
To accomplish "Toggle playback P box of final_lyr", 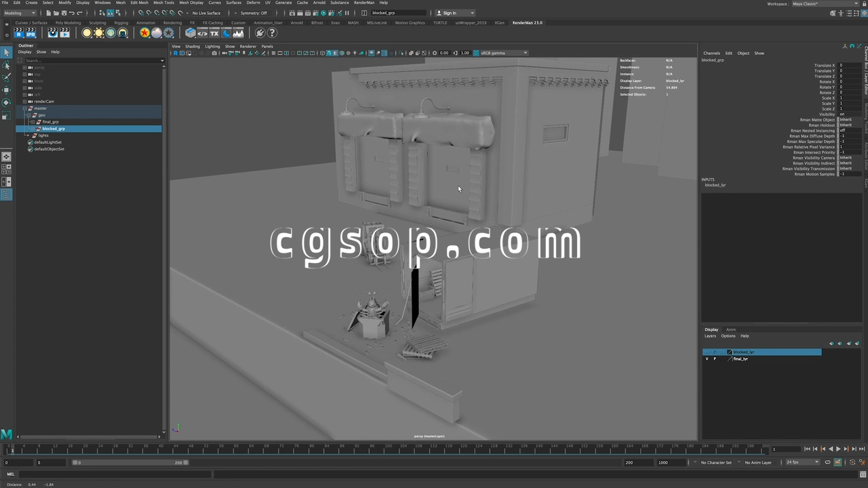I will [x=714, y=359].
